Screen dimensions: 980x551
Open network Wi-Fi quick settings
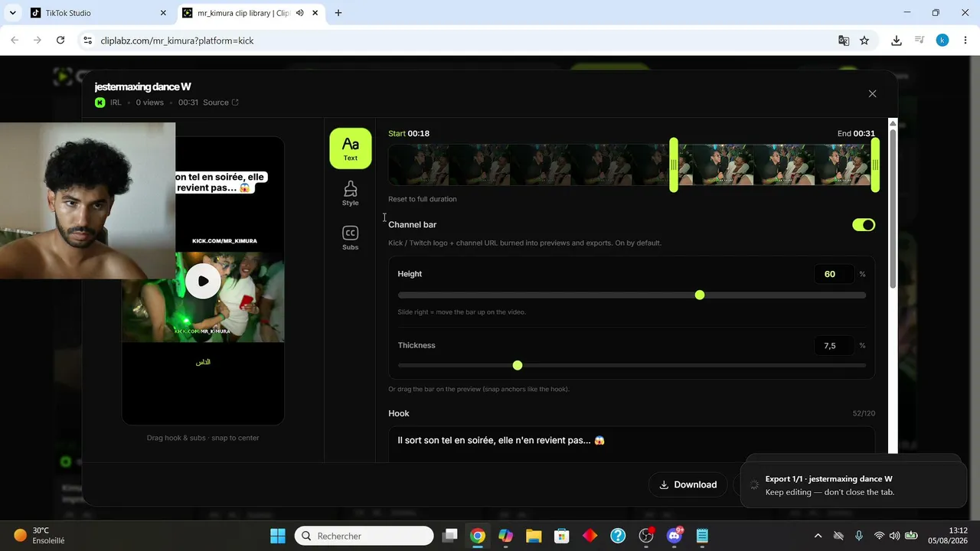tap(879, 536)
